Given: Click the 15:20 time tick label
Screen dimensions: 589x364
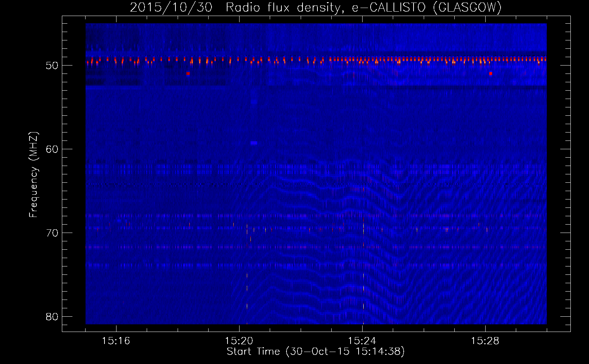Looking at the screenshot, I should [x=239, y=341].
